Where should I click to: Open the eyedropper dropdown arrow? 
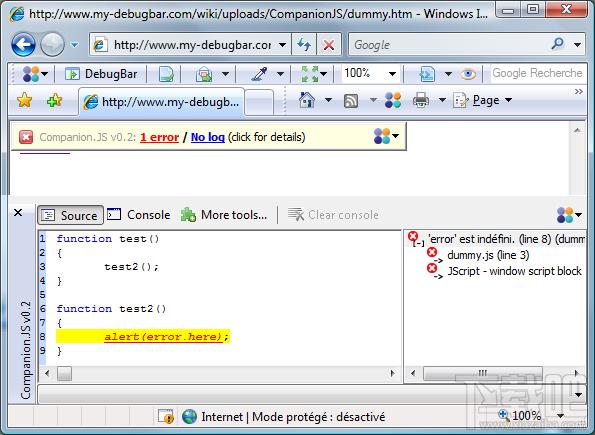click(x=280, y=74)
